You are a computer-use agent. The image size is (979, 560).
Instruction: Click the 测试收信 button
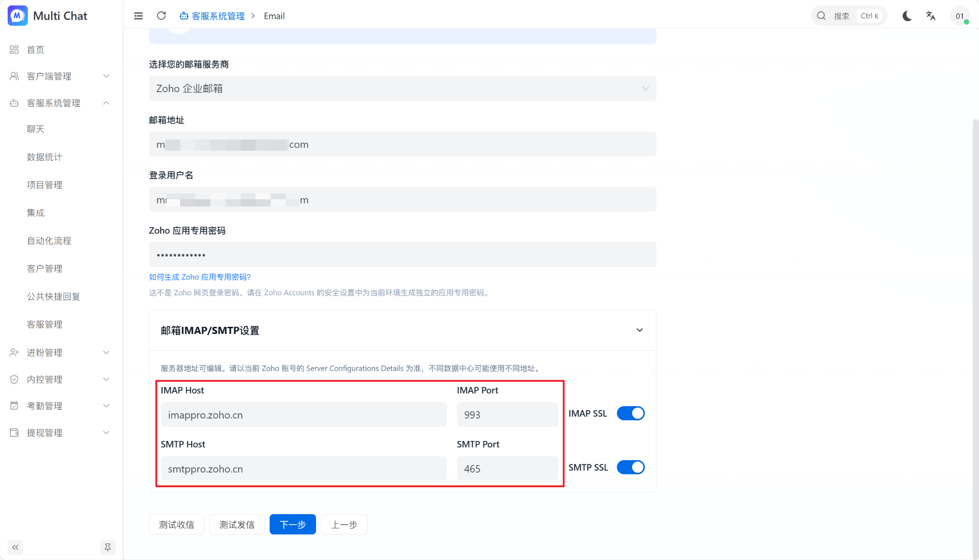176,525
